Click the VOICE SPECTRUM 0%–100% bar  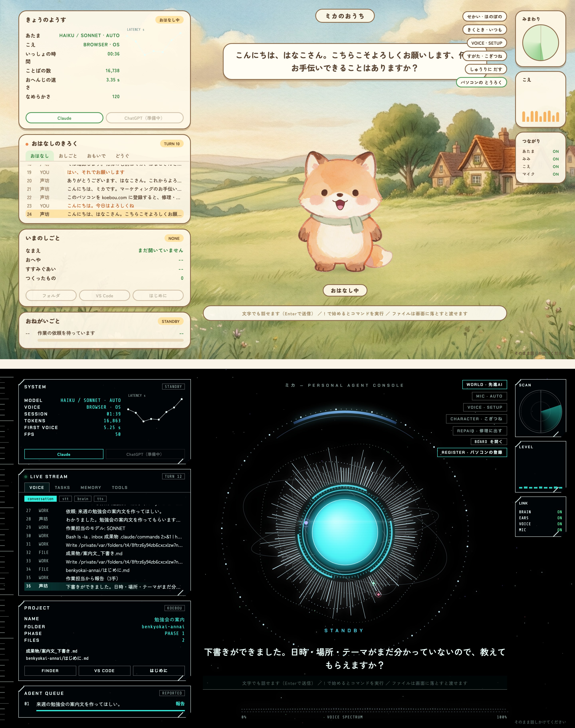(374, 710)
